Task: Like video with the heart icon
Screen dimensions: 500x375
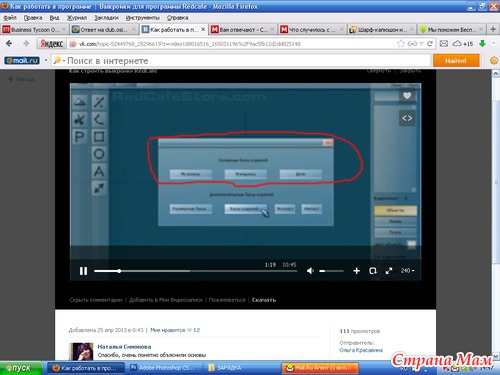Action: [407, 96]
